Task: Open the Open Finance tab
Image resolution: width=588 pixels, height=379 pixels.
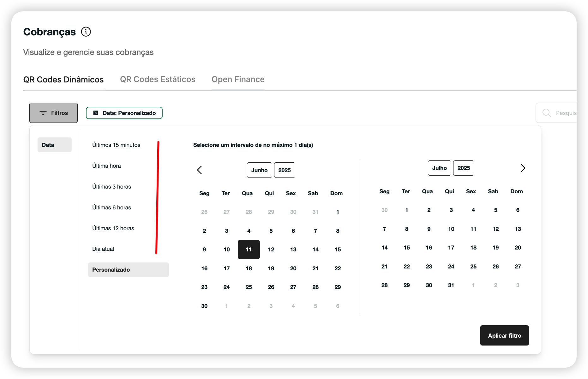Action: [x=238, y=80]
